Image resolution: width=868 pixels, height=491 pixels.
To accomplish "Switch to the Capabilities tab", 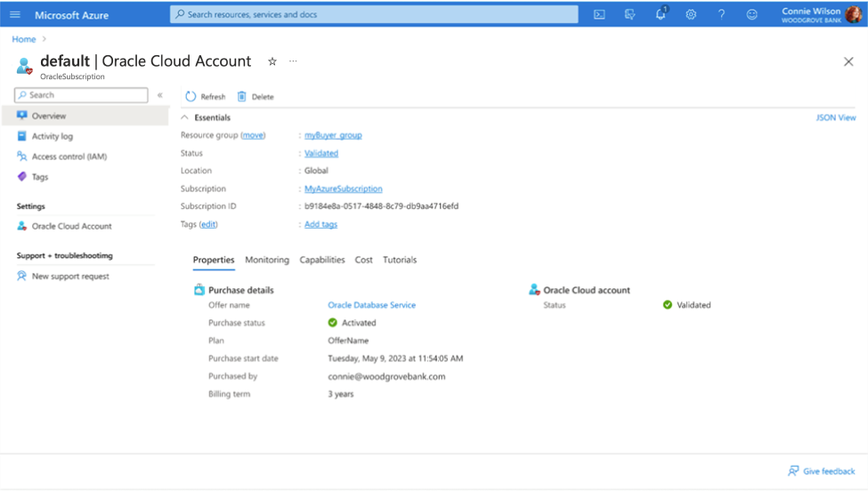I will click(322, 260).
